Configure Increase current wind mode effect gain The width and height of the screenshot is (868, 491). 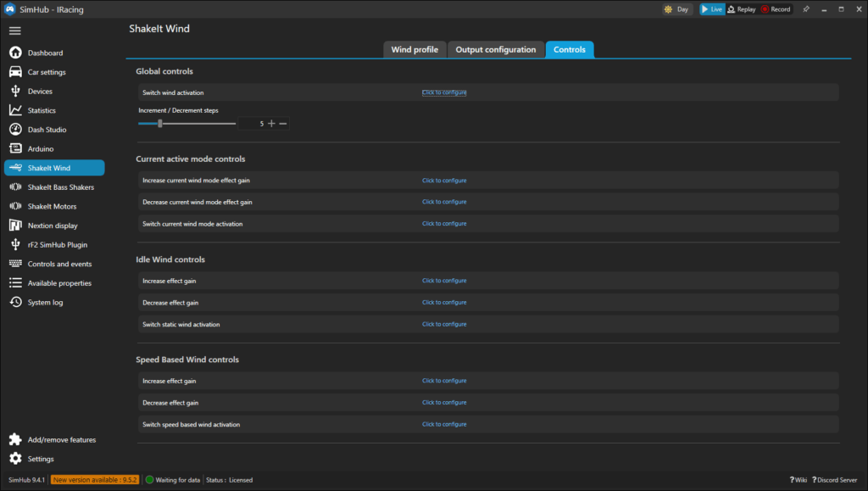point(444,181)
